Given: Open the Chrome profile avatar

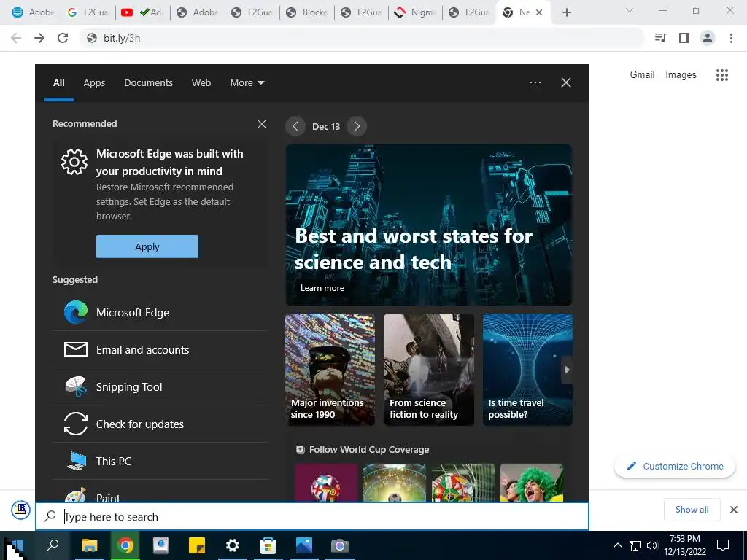Looking at the screenshot, I should (708, 38).
